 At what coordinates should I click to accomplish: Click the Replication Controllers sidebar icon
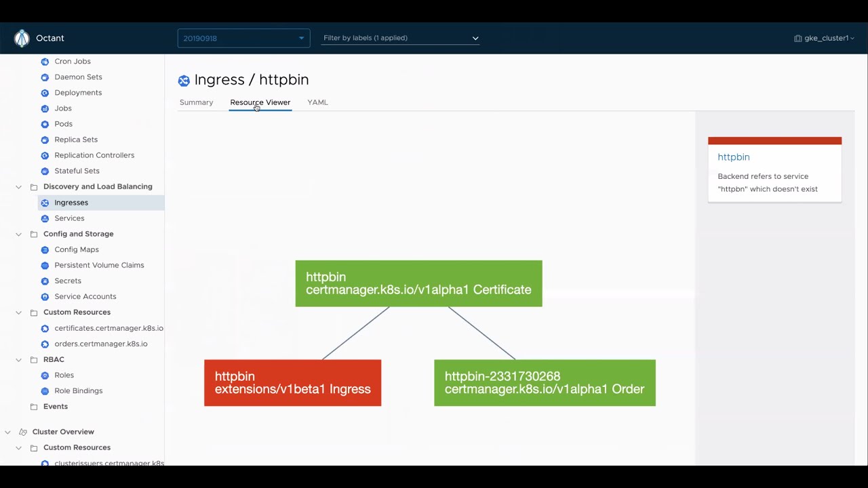(45, 155)
